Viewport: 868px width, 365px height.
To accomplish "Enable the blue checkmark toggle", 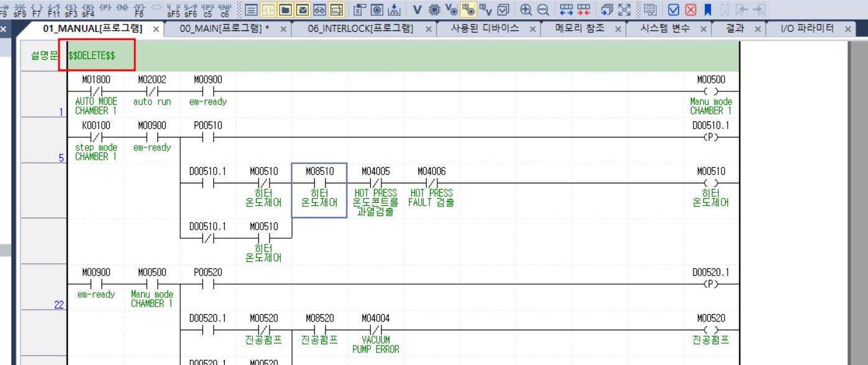I will (673, 7).
